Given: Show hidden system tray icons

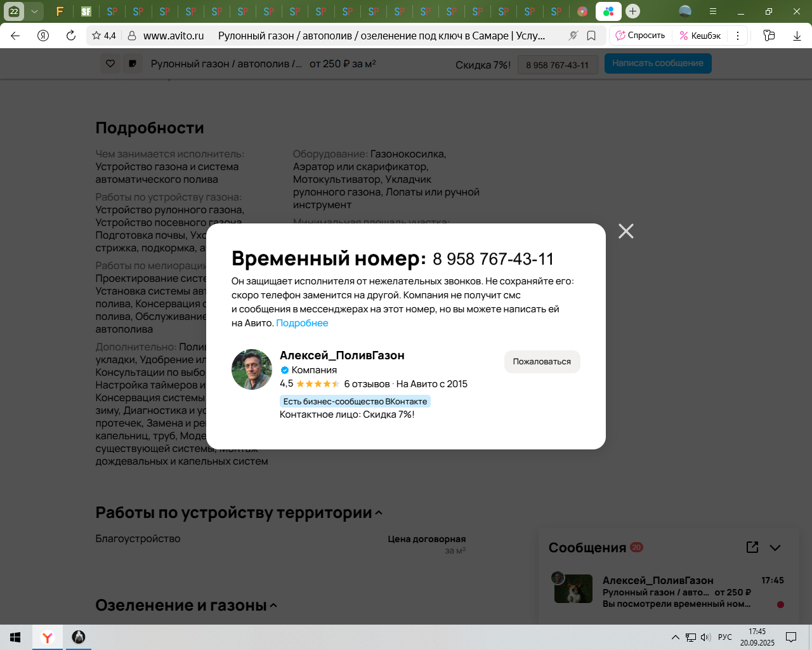Looking at the screenshot, I should coord(676,637).
